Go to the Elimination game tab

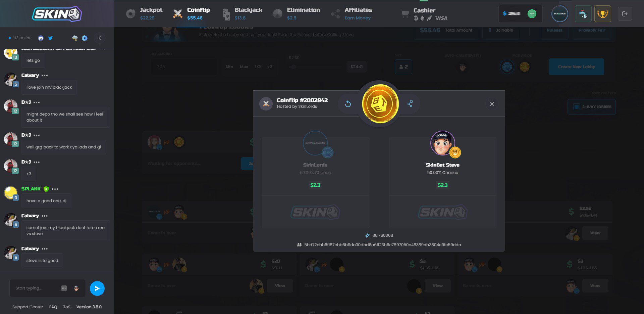(297, 14)
